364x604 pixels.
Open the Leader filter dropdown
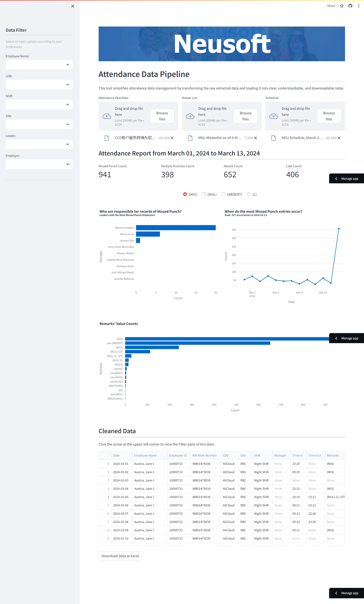[39, 144]
